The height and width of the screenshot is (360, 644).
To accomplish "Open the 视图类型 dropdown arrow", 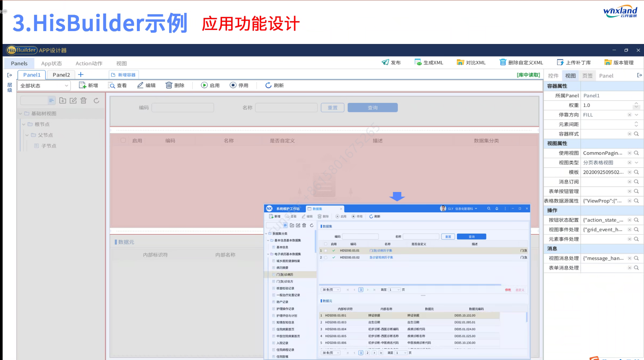I will [x=636, y=163].
